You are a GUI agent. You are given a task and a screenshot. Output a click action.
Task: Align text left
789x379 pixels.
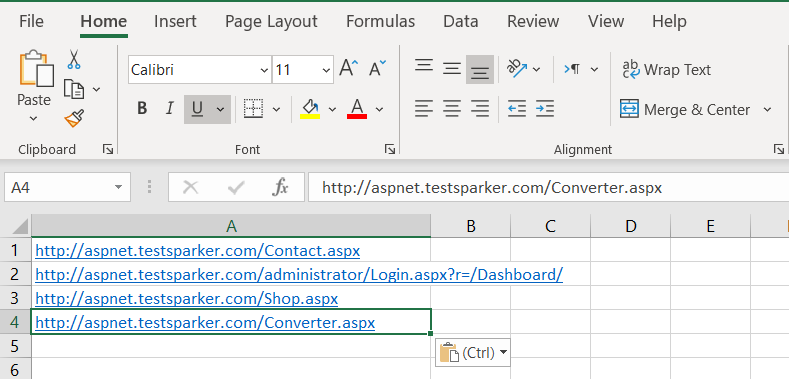(424, 108)
